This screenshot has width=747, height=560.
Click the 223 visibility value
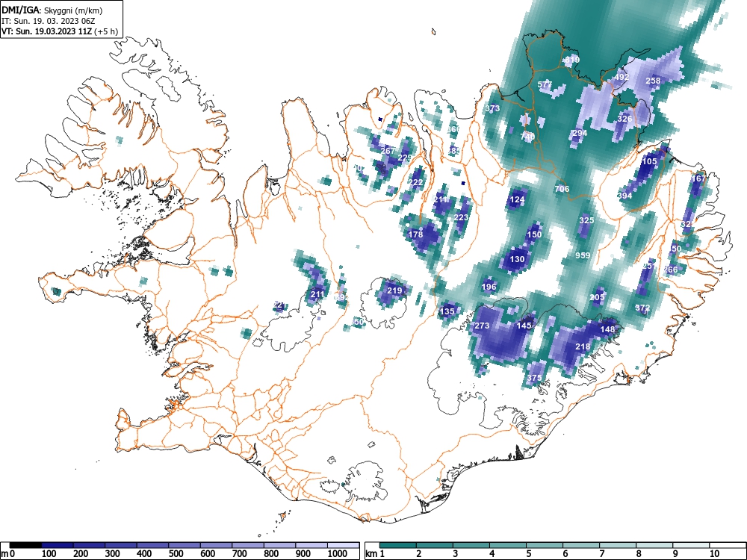coord(461,217)
